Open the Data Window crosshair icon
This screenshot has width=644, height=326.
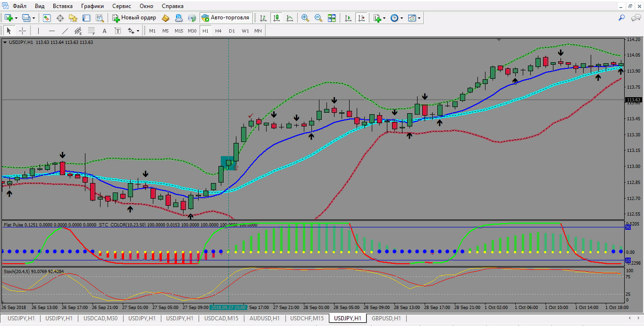(x=60, y=18)
